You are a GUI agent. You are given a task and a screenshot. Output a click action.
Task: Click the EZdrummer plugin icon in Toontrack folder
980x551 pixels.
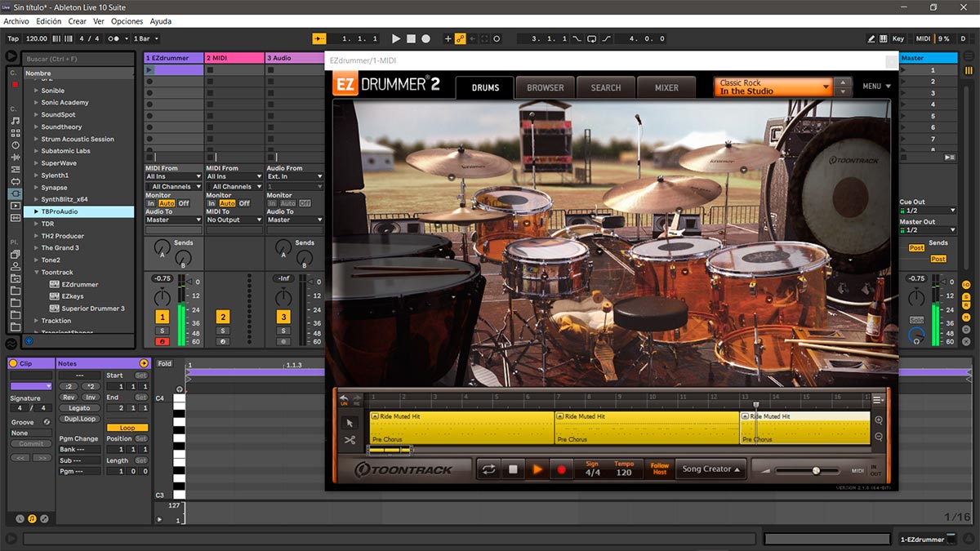(55, 285)
